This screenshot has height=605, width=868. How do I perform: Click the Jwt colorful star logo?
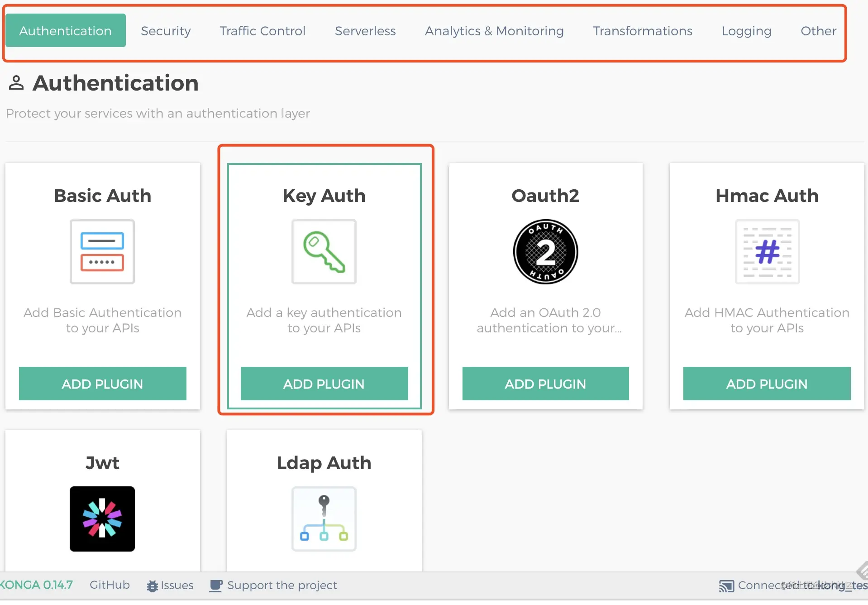102,519
